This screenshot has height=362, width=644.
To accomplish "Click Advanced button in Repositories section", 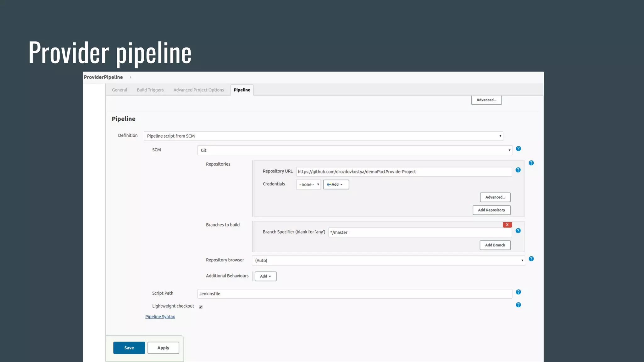I will 495,197.
